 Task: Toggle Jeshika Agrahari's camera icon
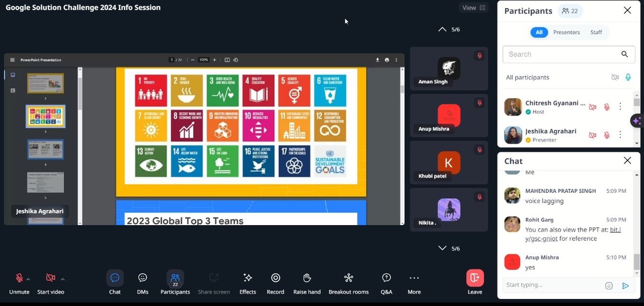[x=592, y=135]
